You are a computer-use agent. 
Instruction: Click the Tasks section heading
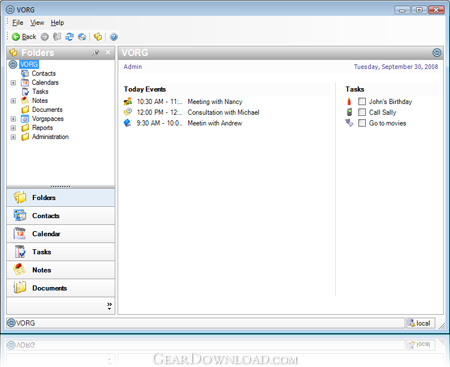click(x=355, y=89)
